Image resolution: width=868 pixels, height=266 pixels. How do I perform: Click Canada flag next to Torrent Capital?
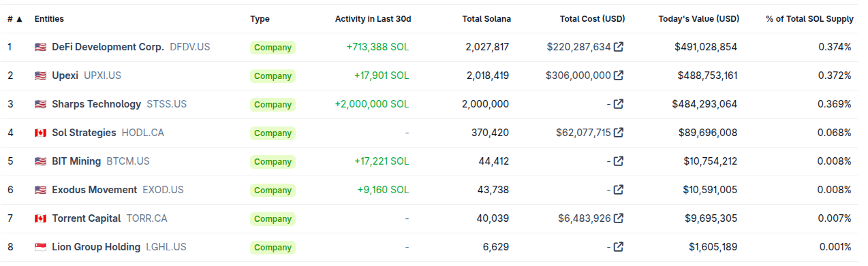pos(40,219)
